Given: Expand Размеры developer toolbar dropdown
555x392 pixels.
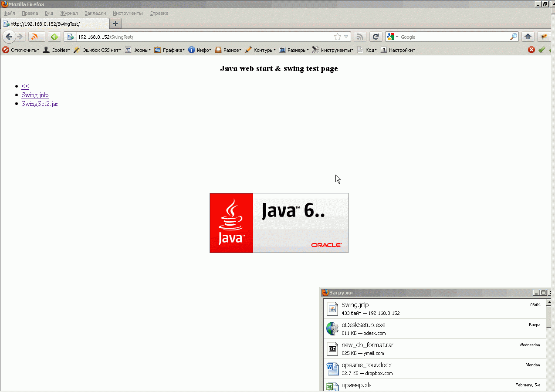Looking at the screenshot, I should 294,50.
